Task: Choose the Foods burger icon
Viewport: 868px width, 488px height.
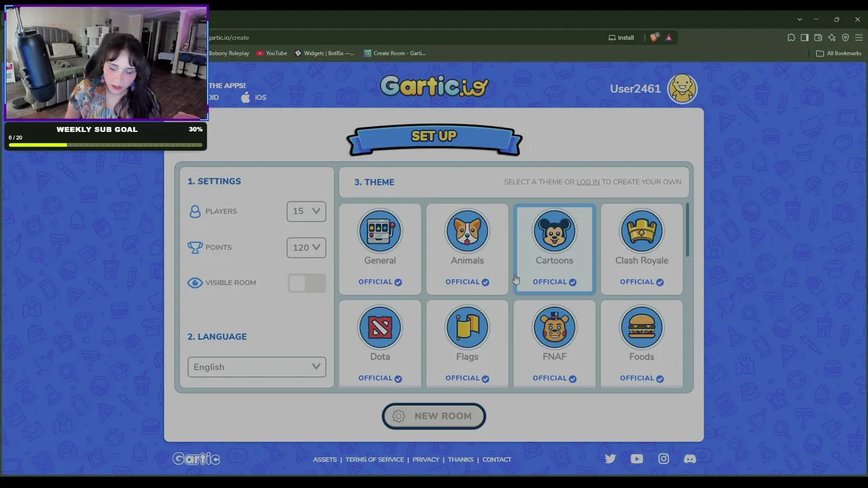Action: point(642,327)
